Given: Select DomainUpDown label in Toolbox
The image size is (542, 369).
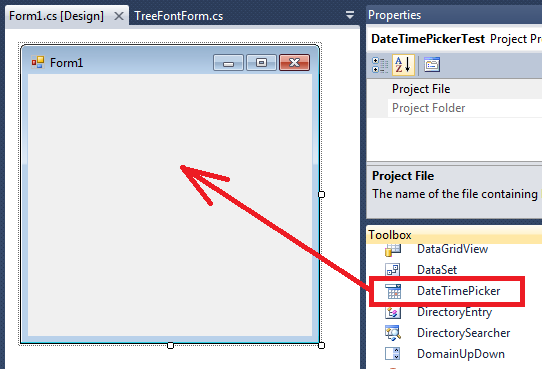Looking at the screenshot, I should 461,354.
